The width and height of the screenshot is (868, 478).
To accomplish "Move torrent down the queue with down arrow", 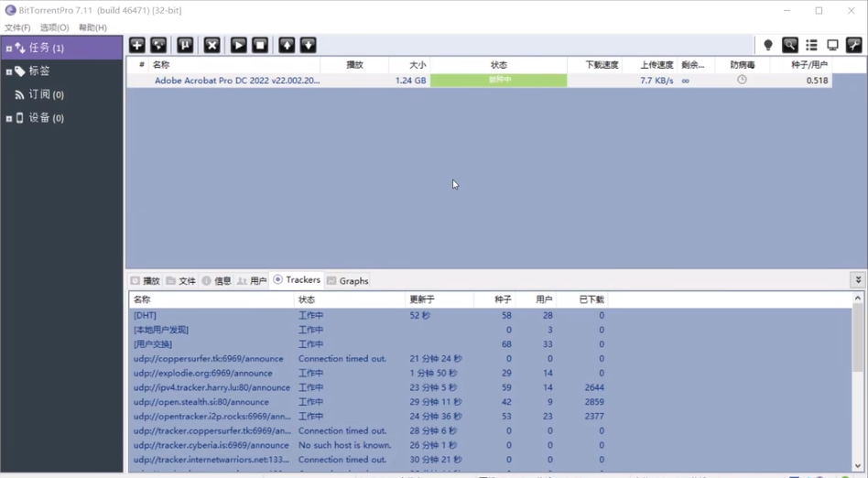I will click(309, 45).
